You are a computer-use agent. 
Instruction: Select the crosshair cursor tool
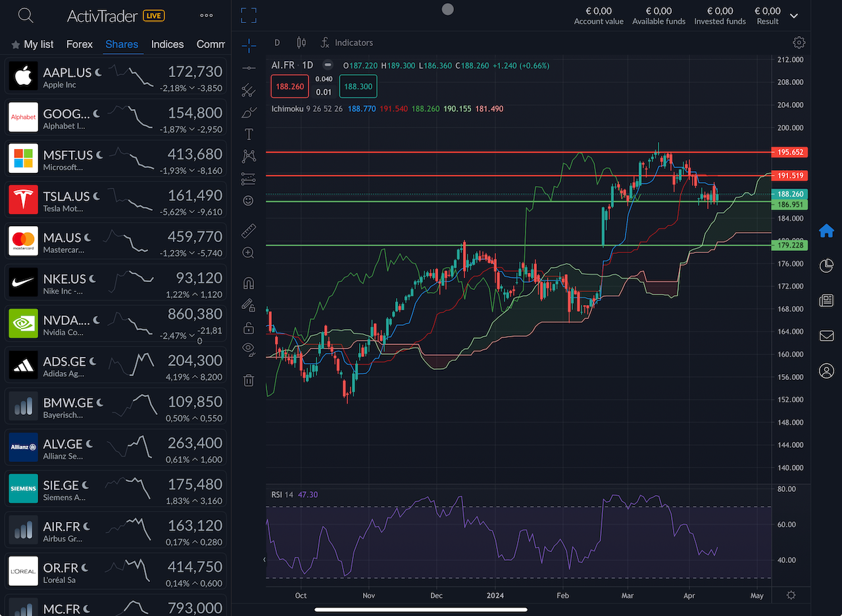248,46
